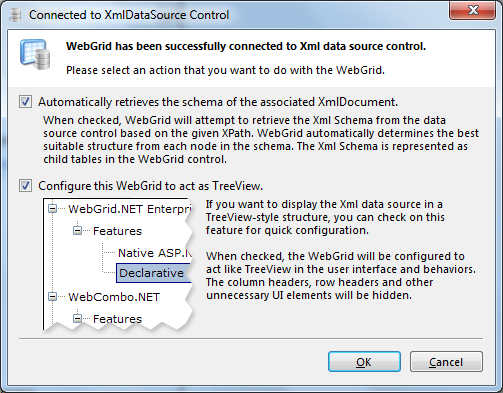Screen dimensions: 503x393
Task: Click the 'Configure this WebGrid' label text
Action: (150, 186)
